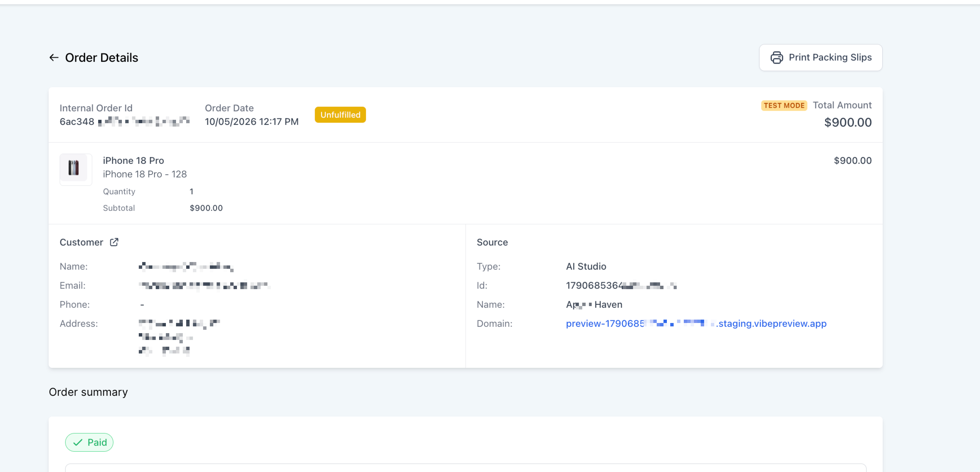Open customer profile external link icon

tap(114, 242)
